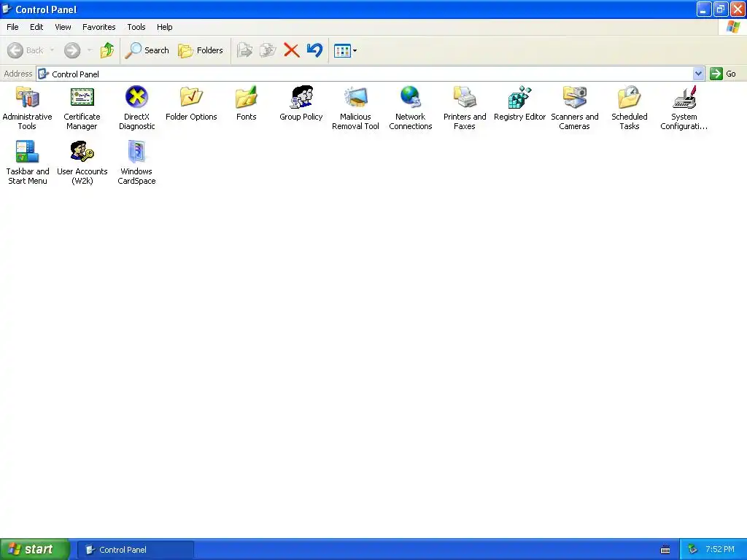Restore down the Control Panel window
This screenshot has width=747, height=560.
[721, 9]
